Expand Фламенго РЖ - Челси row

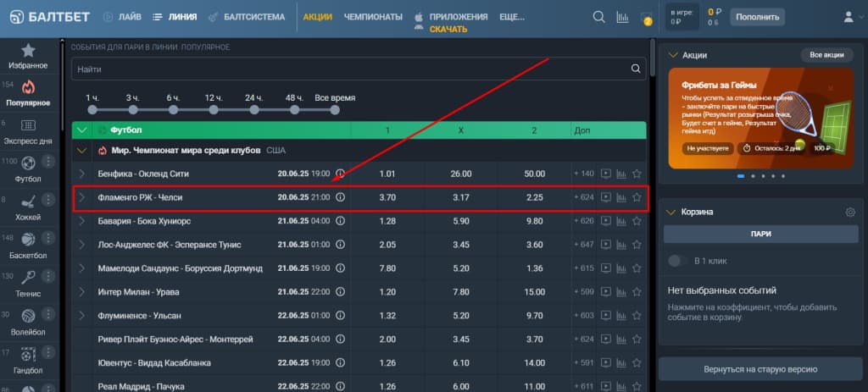pos(82,197)
